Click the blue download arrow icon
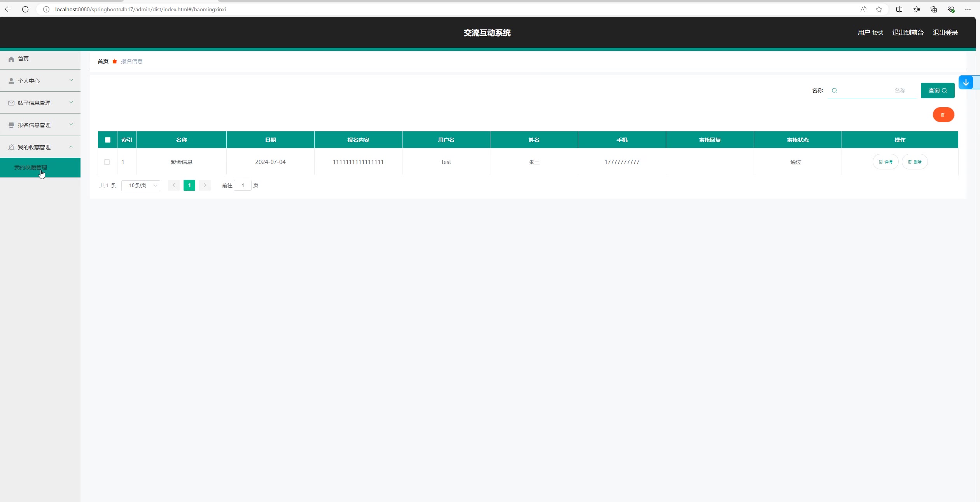This screenshot has width=980, height=502. [966, 82]
